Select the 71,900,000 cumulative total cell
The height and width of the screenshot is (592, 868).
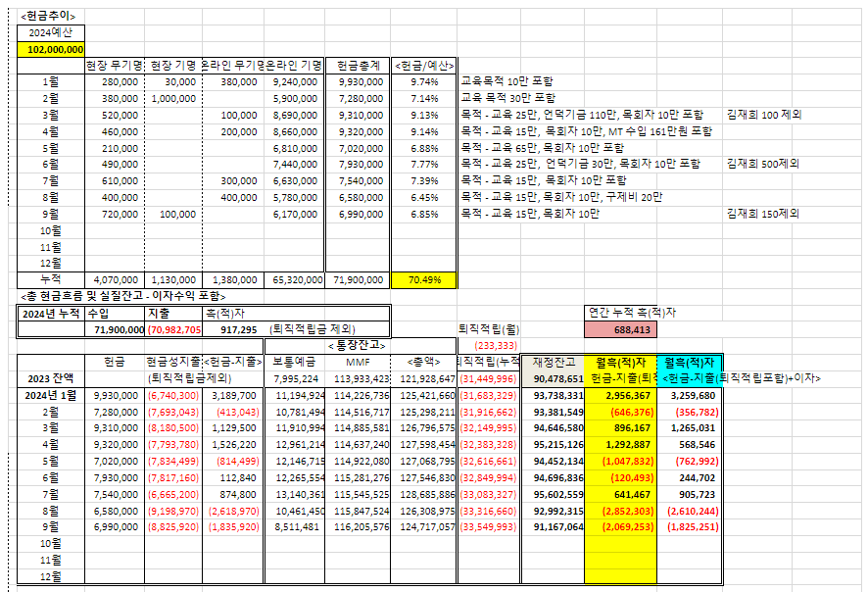coord(359,280)
